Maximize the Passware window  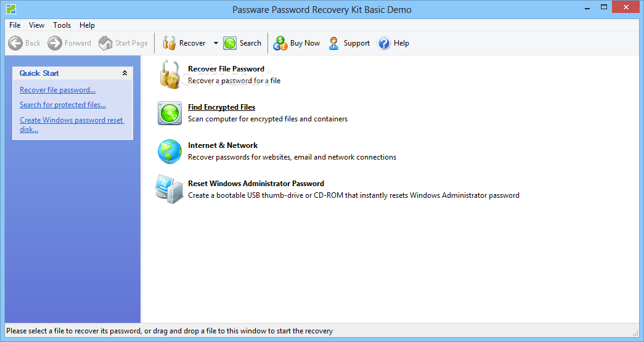click(604, 7)
